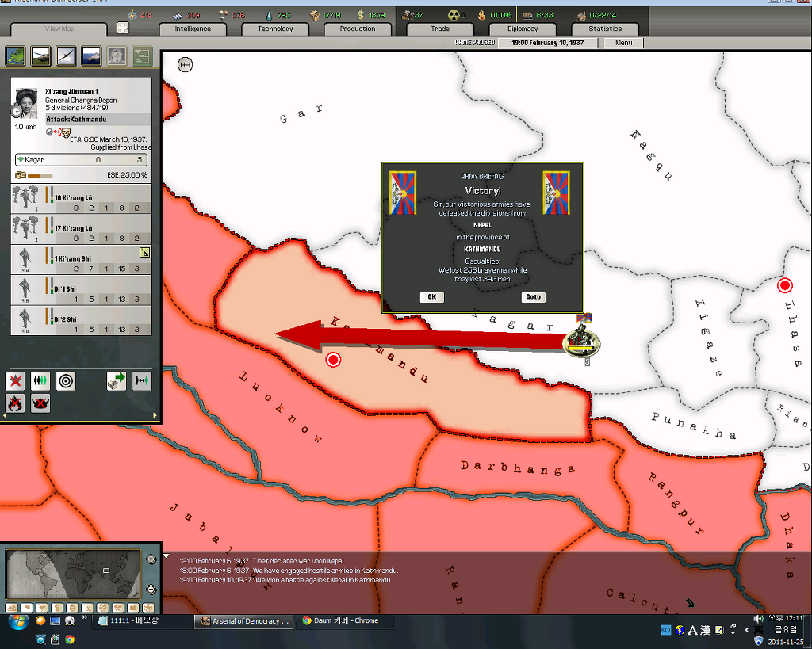Switch to coins resource map mode
The height and width of the screenshot is (649, 812).
(x=72, y=608)
